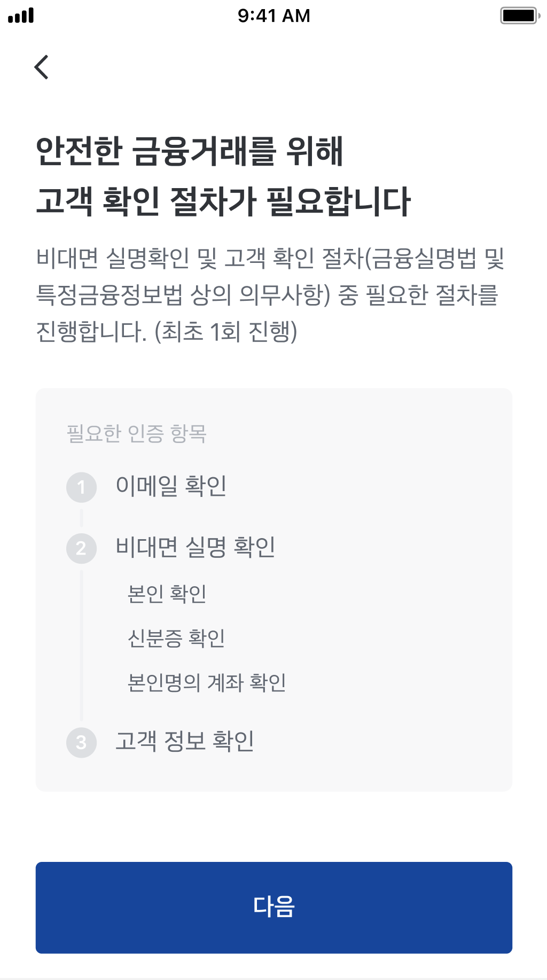The image size is (547, 980).
Task: Tap the 안전한 금융거래를 위해 title line
Action: coord(190,151)
